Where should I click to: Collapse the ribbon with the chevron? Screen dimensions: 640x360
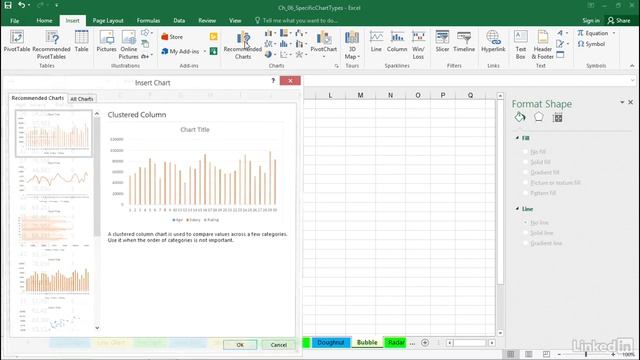(632, 66)
